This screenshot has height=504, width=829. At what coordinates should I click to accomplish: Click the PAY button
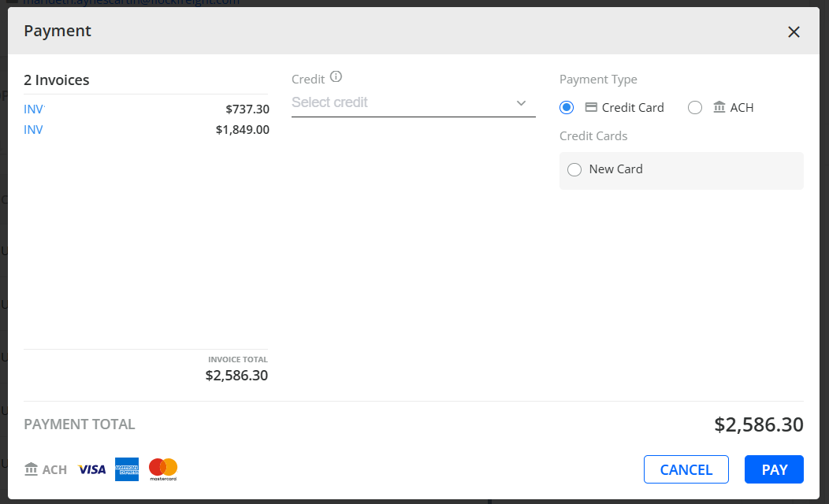[x=774, y=469]
